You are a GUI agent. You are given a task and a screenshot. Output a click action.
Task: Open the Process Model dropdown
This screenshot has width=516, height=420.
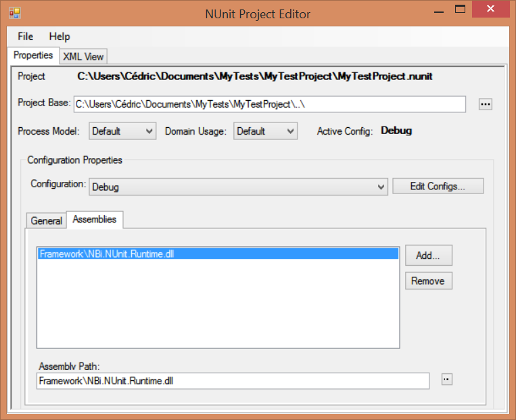(x=122, y=131)
